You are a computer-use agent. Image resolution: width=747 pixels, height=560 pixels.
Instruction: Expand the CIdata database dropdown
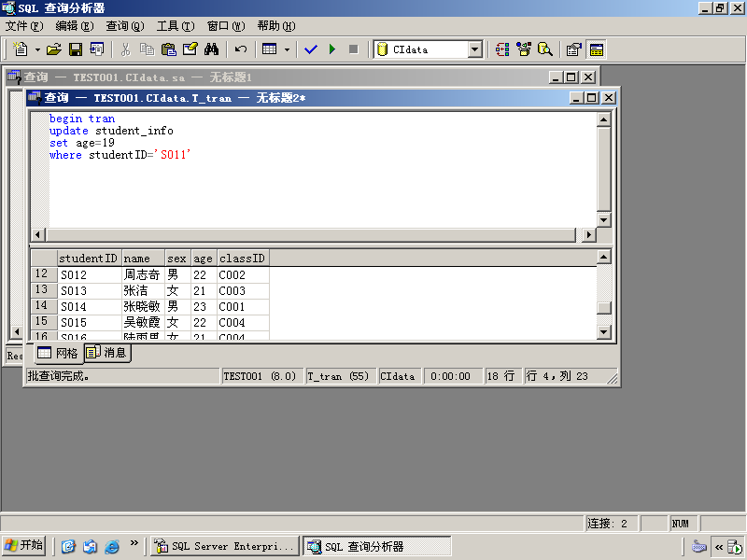click(x=475, y=49)
